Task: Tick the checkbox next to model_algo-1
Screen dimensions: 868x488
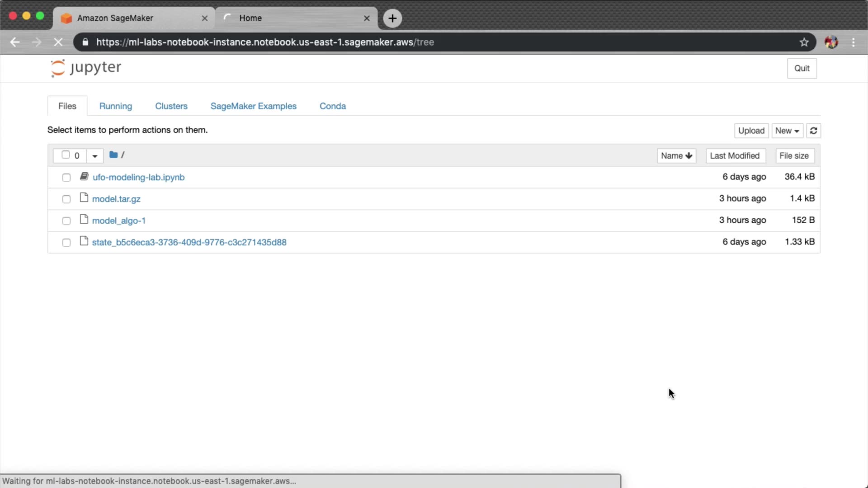Action: coord(66,221)
